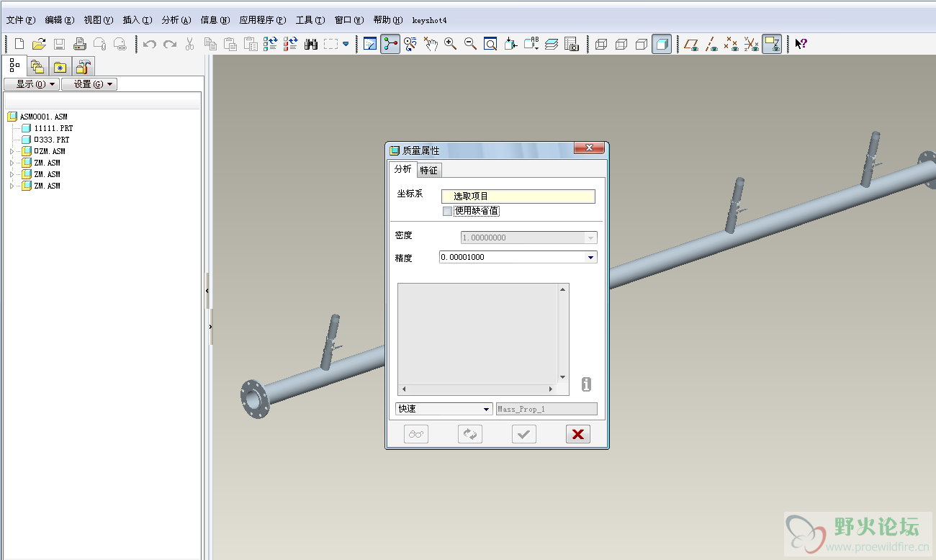Expand the third ZM.ASM node

[x=12, y=174]
